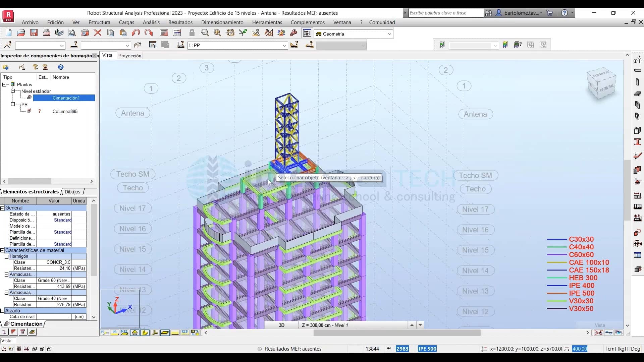Open the Print icon in the toolbar
644x362 pixels.
tap(46, 33)
